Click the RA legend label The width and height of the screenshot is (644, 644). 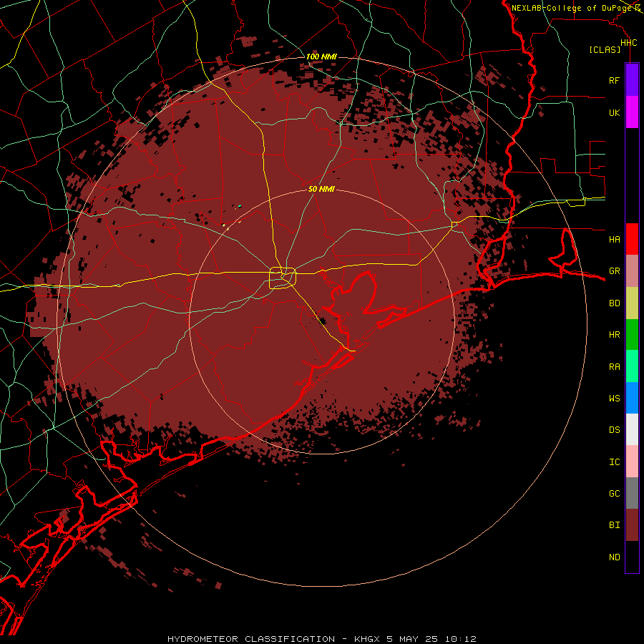(x=614, y=367)
